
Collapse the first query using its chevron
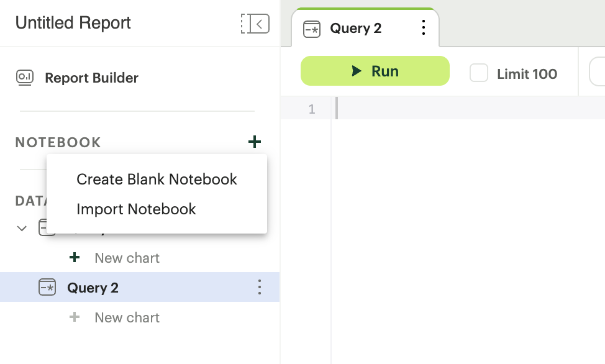22,229
